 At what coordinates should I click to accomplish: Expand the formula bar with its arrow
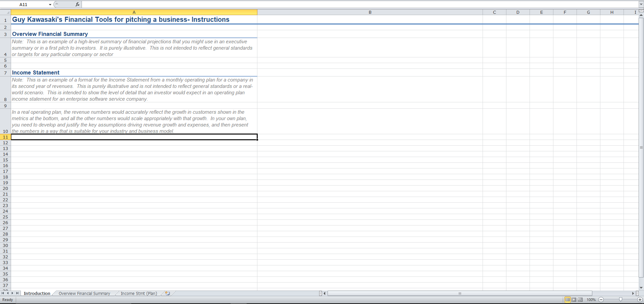point(641,4)
